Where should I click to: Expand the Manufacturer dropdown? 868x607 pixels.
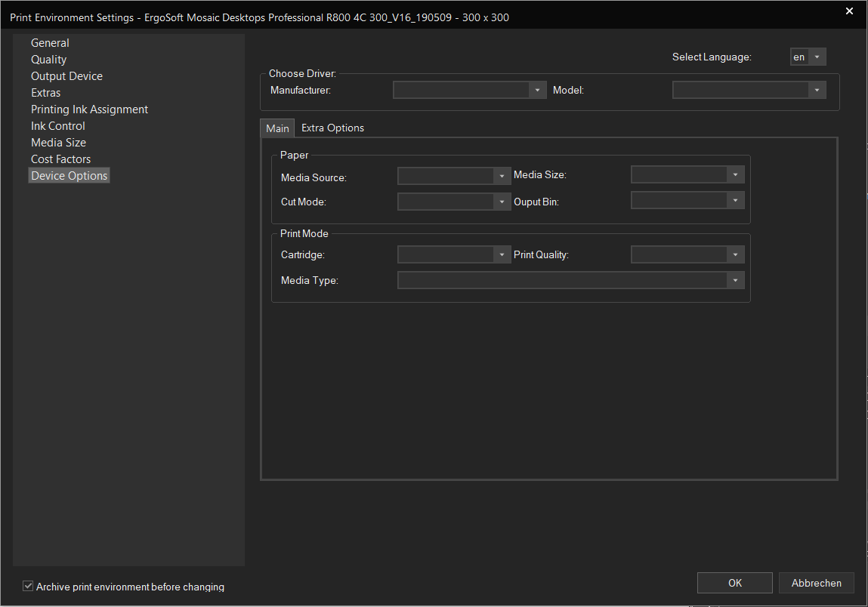pyautogui.click(x=470, y=90)
